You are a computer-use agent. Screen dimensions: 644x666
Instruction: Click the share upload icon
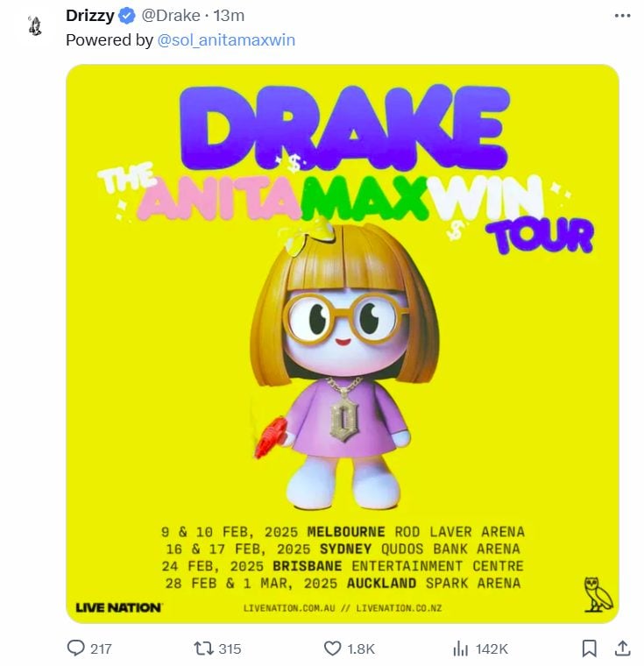point(622,648)
